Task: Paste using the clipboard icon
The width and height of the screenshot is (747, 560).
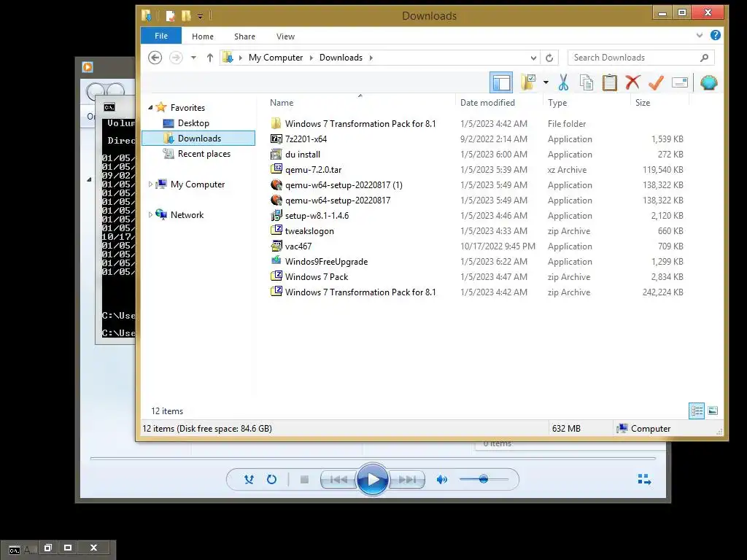Action: tap(610, 82)
